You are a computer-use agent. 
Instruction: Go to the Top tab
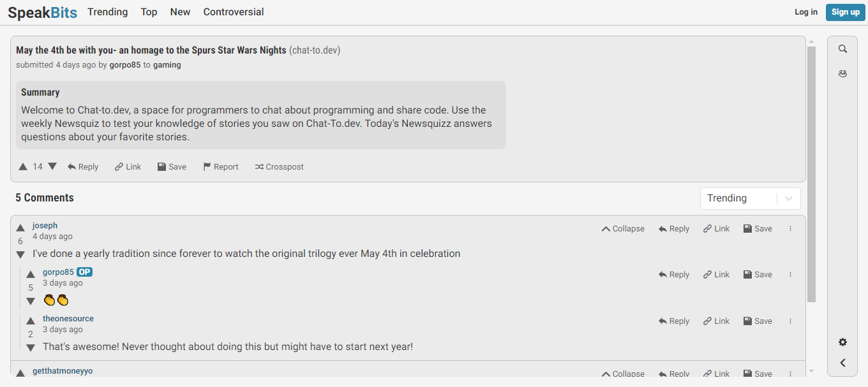click(x=149, y=12)
